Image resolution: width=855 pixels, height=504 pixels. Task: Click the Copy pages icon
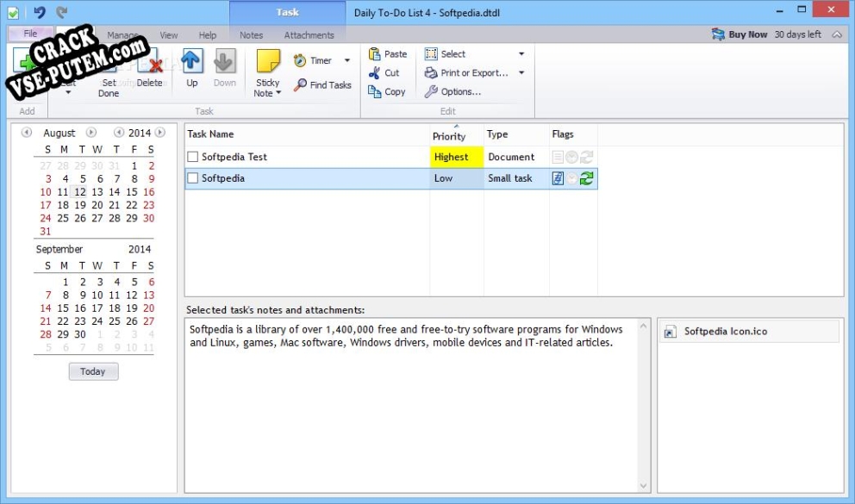point(374,91)
